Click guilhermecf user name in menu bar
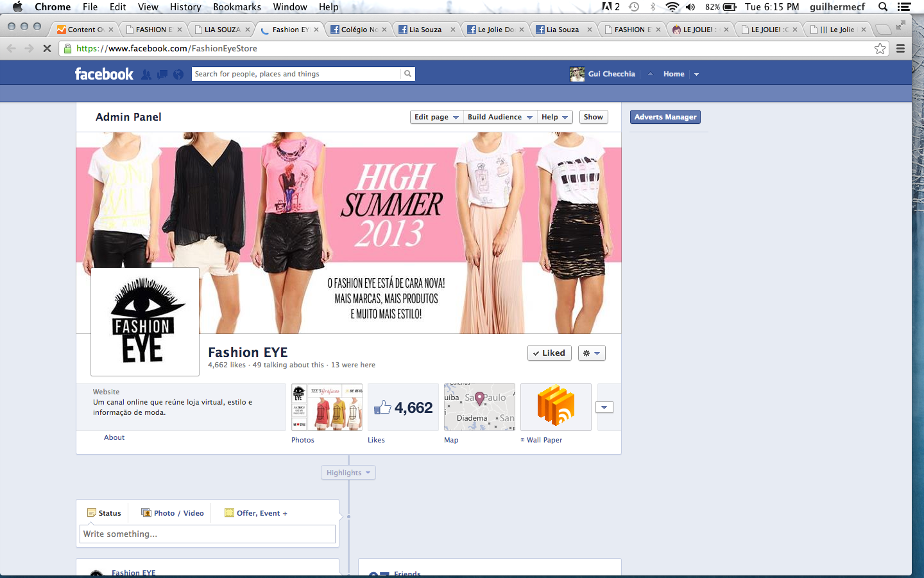The height and width of the screenshot is (578, 924). [x=837, y=7]
